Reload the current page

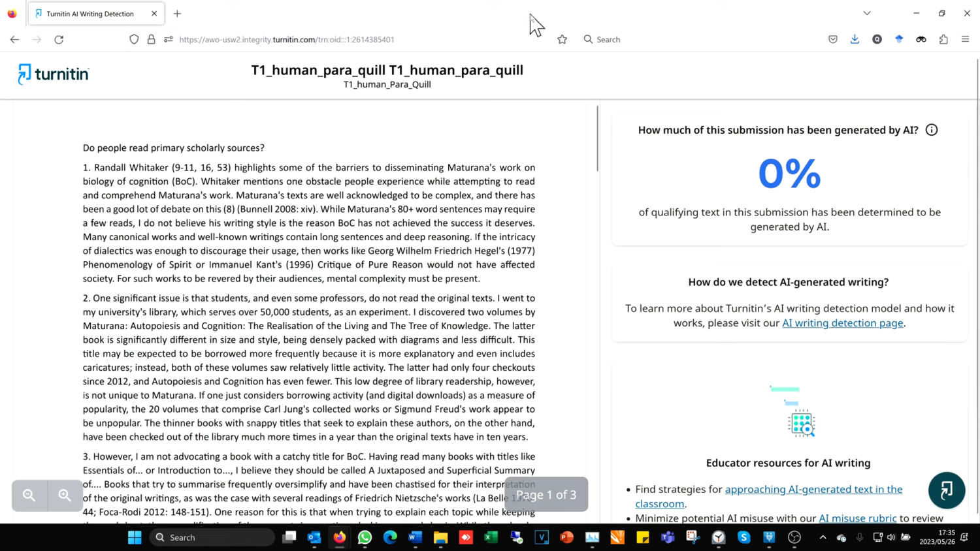click(x=59, y=39)
